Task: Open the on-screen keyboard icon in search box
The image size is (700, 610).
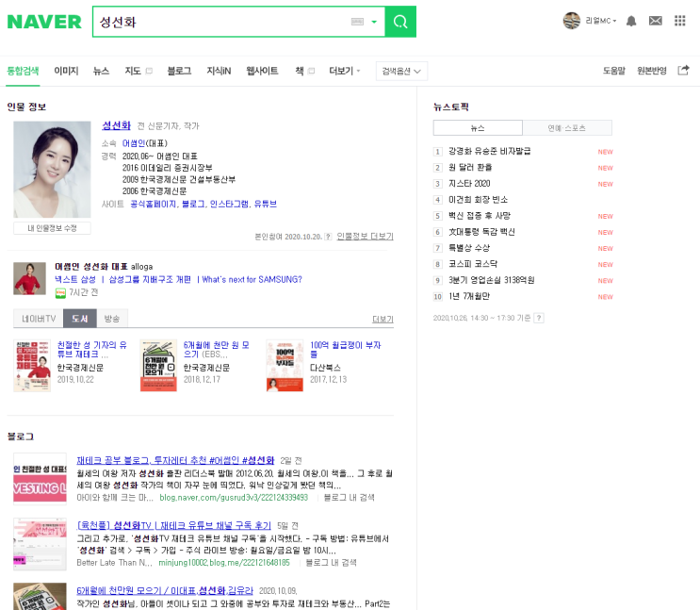Action: [x=357, y=22]
